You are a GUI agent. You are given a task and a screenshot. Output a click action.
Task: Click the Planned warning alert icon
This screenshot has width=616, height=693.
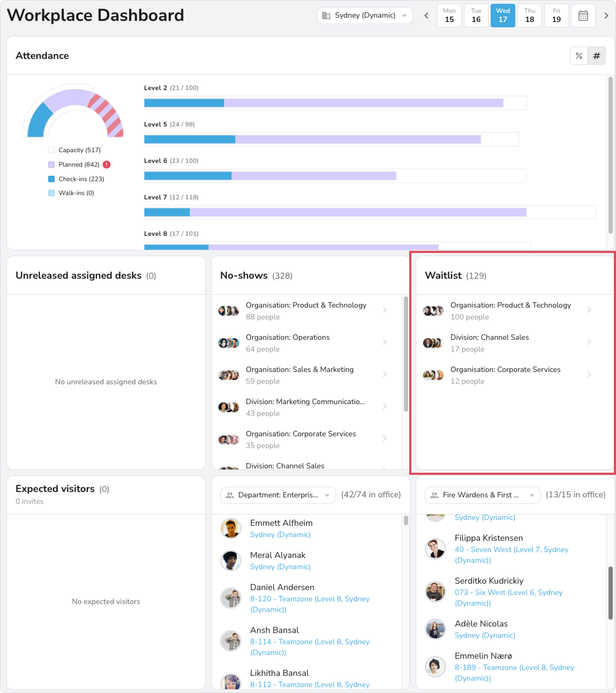pyautogui.click(x=107, y=165)
